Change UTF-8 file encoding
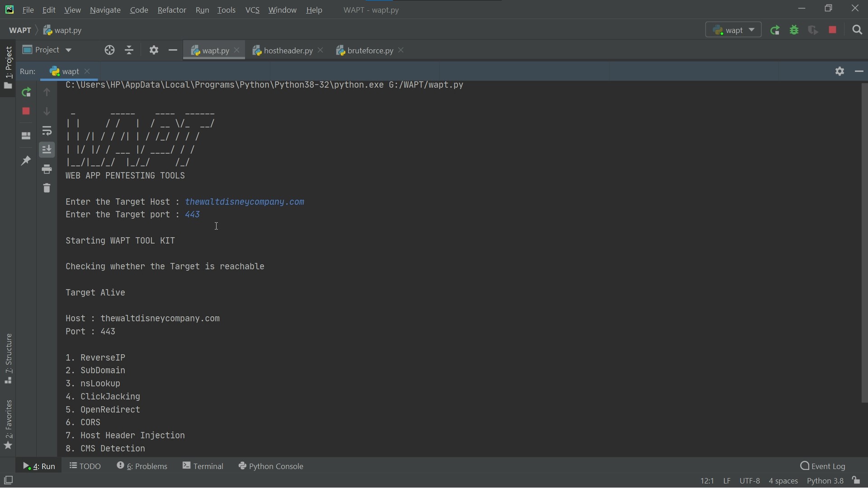The image size is (868, 488). tap(750, 482)
